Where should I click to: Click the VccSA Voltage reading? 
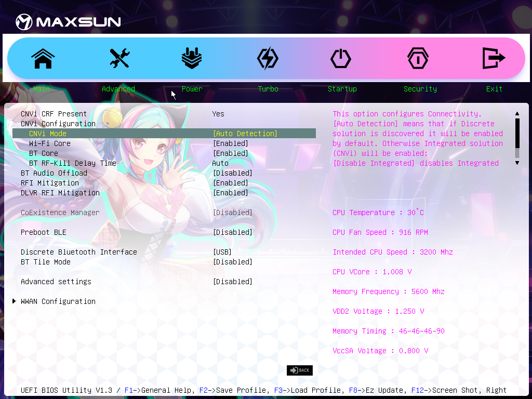[x=380, y=351]
